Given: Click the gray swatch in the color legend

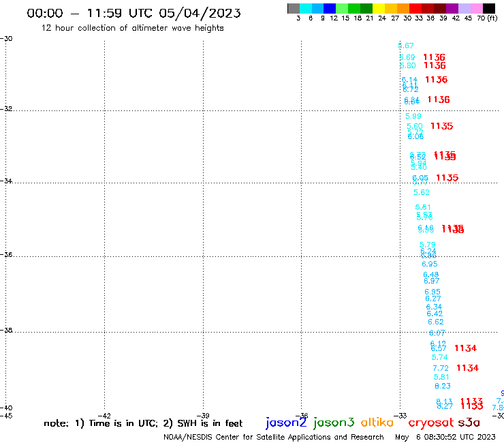Looking at the screenshot, I should pos(294,8).
